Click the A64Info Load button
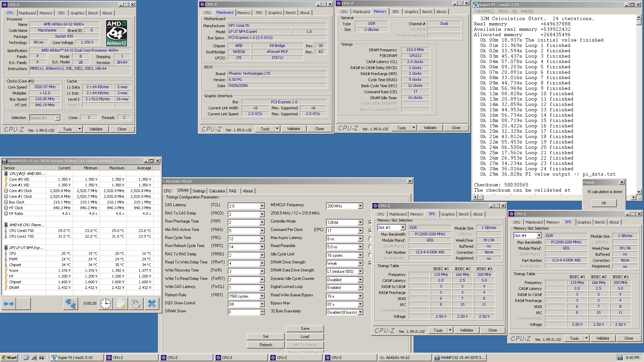Image resolution: width=644 pixels, height=362 pixels. 305,337
